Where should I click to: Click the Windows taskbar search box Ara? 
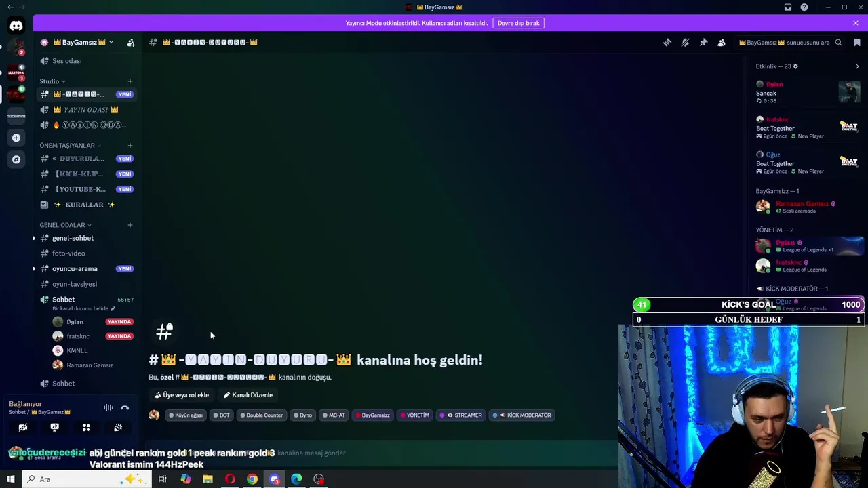[x=86, y=479]
